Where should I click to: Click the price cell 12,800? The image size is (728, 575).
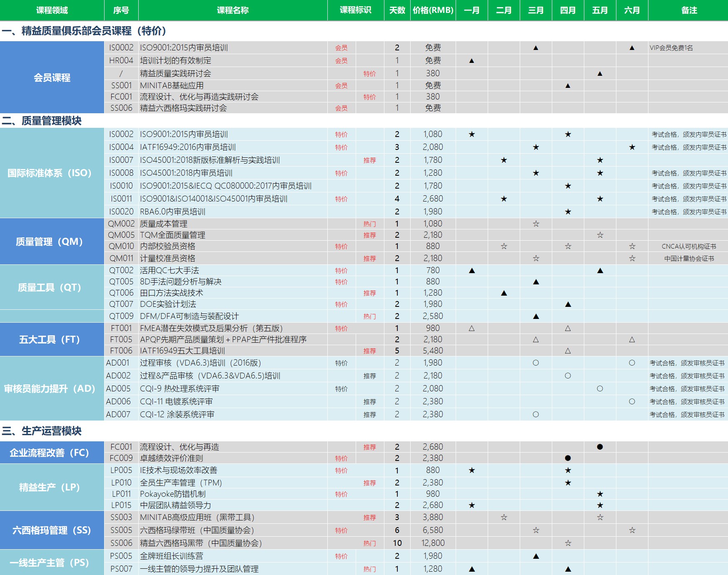point(433,543)
